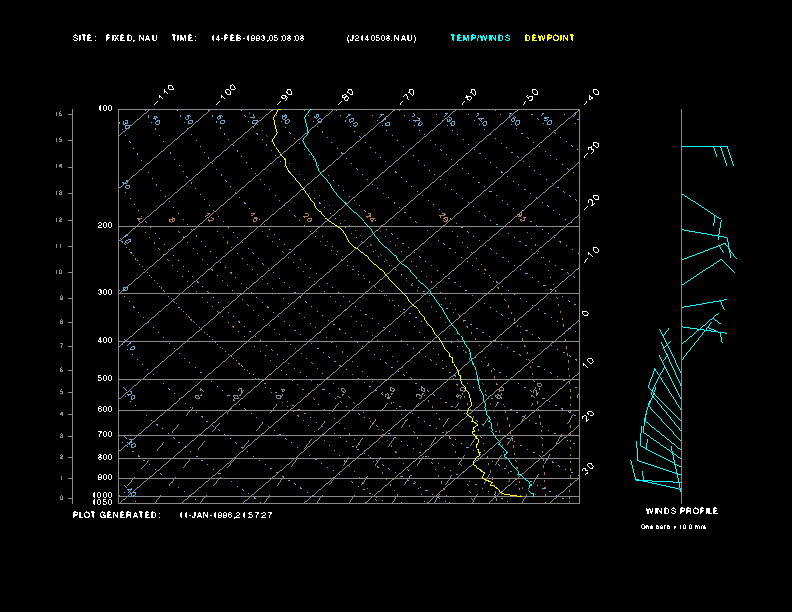Image resolution: width=792 pixels, height=612 pixels.
Task: Click the PLOT GENERATED label
Action: [115, 514]
